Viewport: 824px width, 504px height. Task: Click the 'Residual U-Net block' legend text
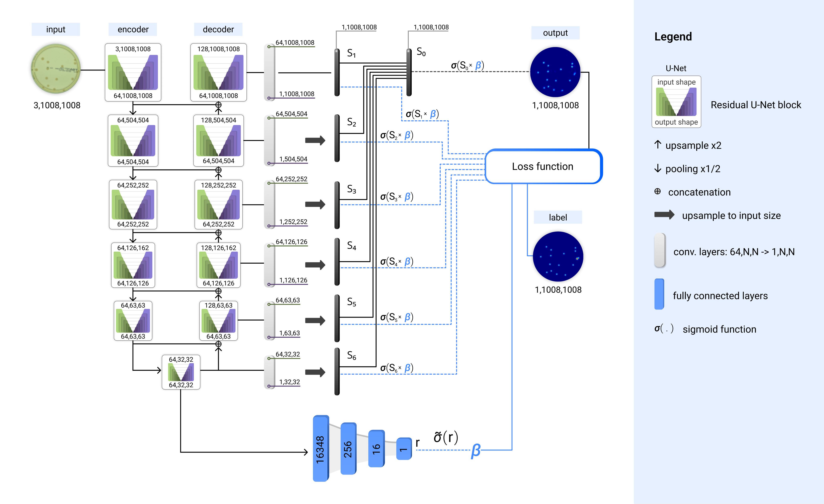pos(756,105)
